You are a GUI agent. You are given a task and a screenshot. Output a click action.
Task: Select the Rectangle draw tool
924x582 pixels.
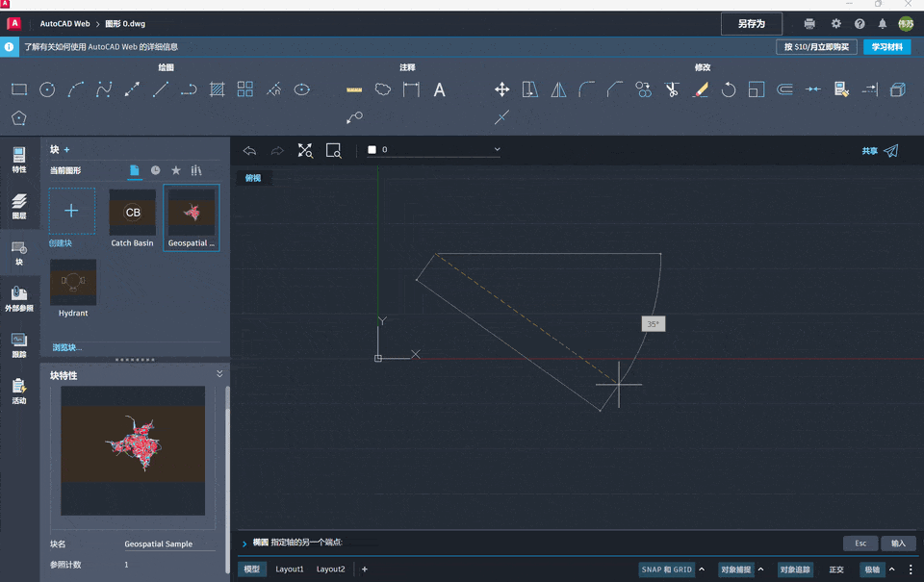[x=19, y=89]
